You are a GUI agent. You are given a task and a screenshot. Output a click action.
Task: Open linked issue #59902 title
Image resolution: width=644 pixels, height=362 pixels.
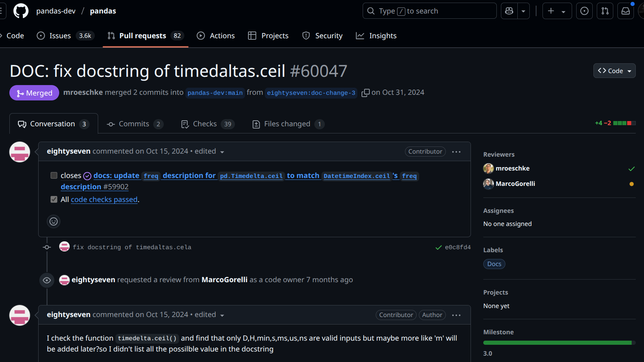tap(240, 181)
